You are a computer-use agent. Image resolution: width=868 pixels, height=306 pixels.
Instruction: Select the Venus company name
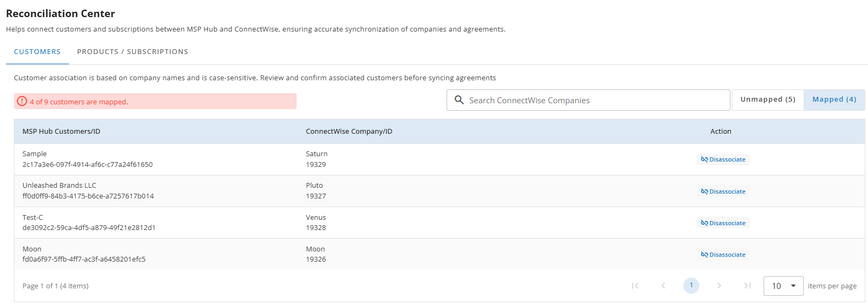[x=316, y=217]
